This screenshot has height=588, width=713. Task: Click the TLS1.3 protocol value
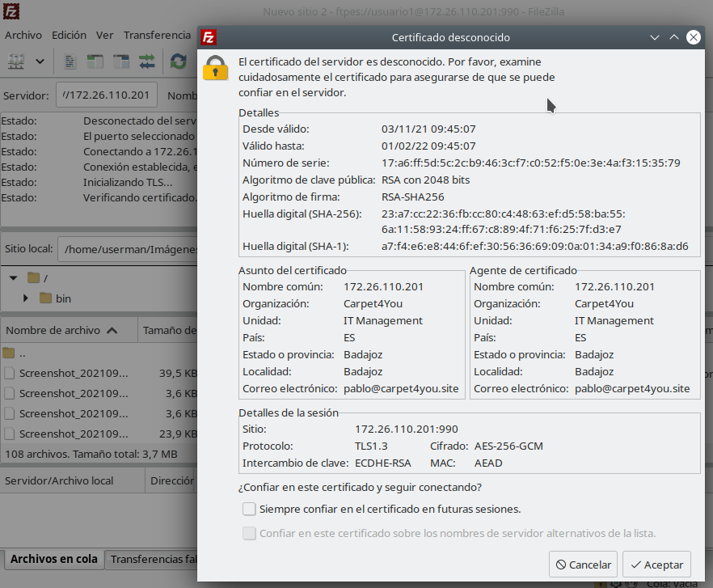371,446
